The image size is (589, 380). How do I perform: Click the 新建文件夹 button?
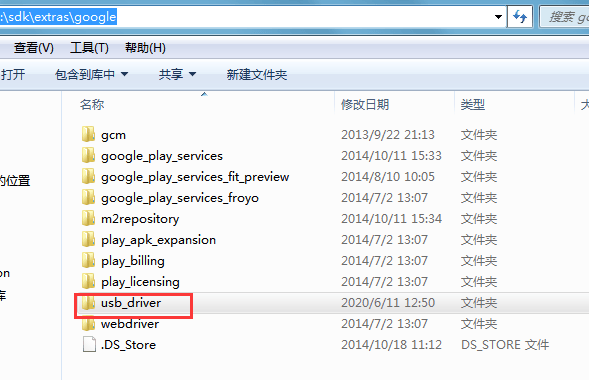click(257, 74)
